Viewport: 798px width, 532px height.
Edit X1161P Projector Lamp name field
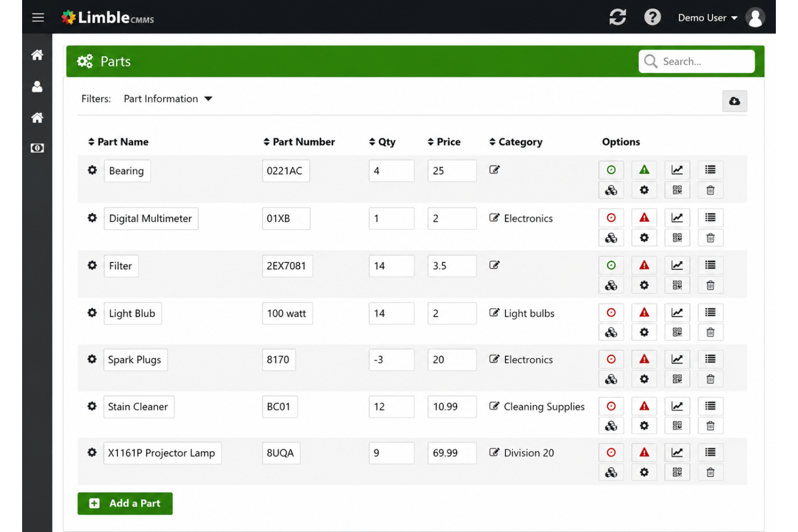pos(162,453)
